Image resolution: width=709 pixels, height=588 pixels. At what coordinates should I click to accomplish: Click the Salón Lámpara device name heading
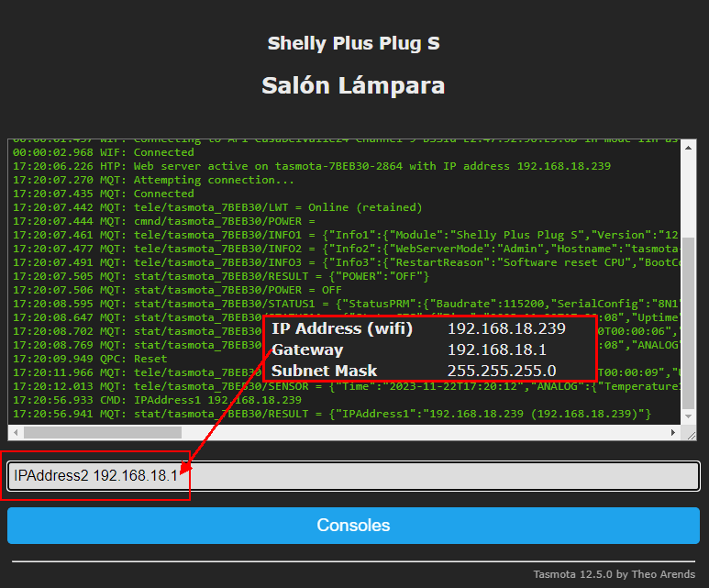click(353, 85)
